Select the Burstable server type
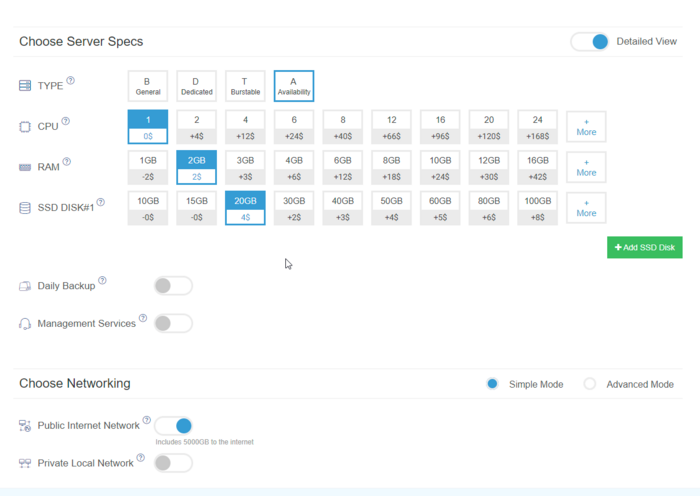 coord(245,86)
